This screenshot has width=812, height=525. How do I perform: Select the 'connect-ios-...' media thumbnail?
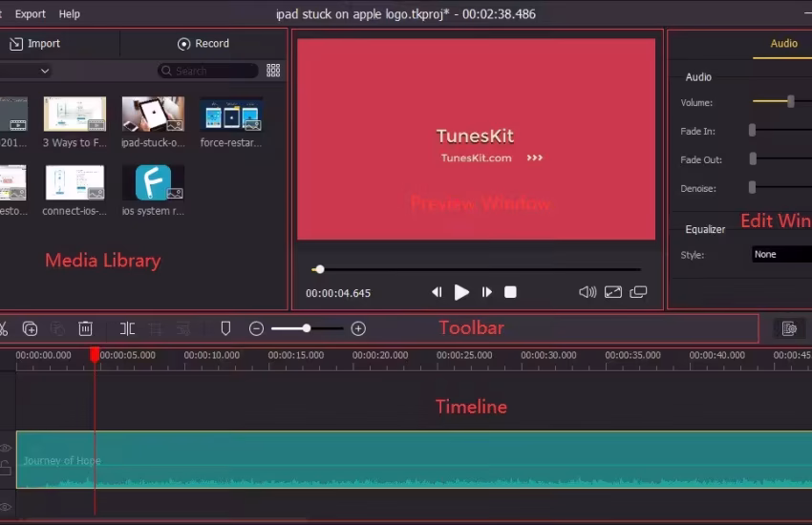tap(75, 182)
